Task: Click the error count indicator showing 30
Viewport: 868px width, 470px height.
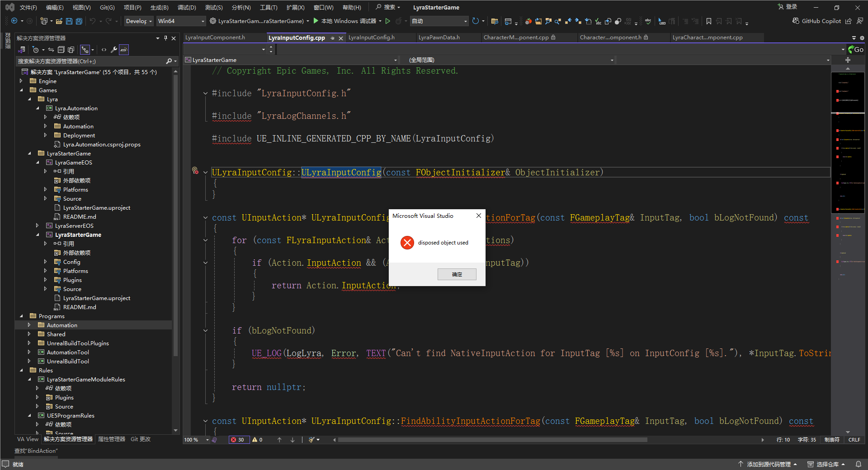Action: click(238, 440)
